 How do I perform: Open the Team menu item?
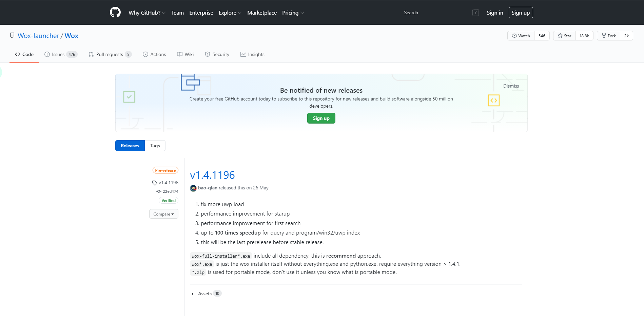(177, 13)
